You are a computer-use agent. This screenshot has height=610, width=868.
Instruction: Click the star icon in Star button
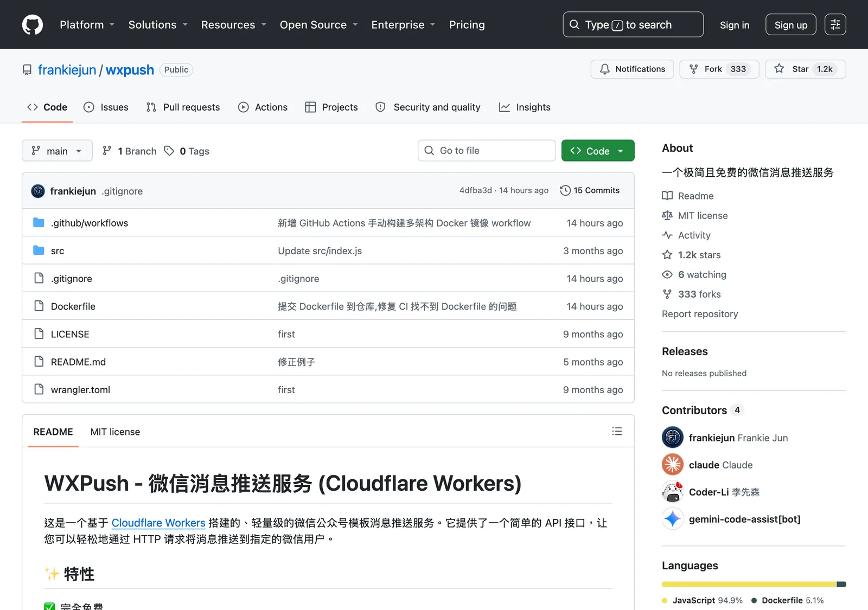(x=779, y=68)
